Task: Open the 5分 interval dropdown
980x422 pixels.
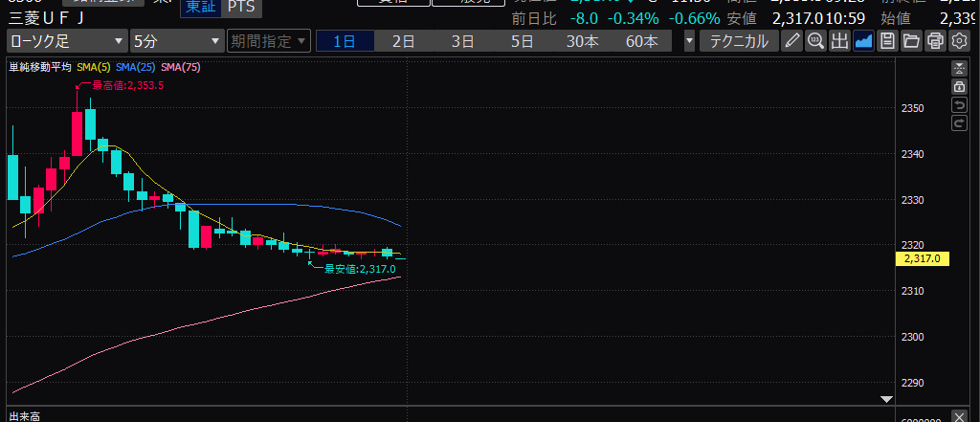Action: (x=175, y=41)
